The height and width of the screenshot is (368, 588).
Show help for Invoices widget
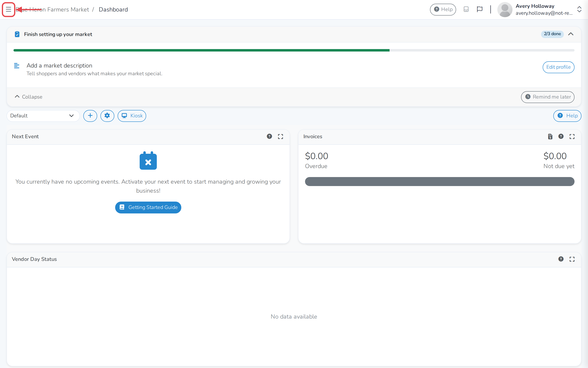[x=561, y=137]
